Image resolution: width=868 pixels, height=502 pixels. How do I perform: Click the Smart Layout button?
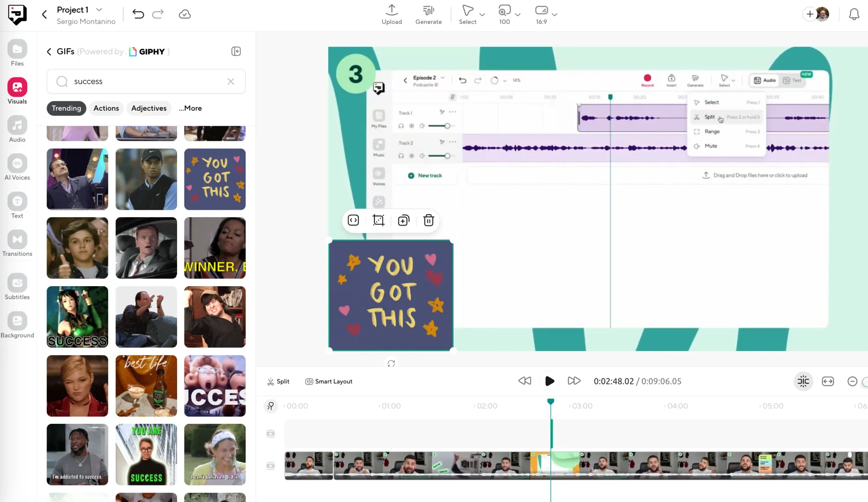click(329, 381)
